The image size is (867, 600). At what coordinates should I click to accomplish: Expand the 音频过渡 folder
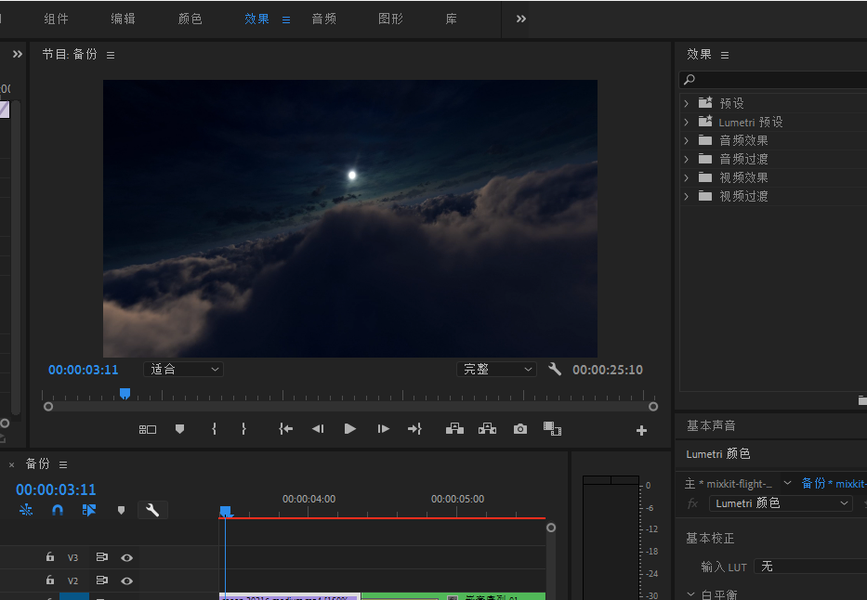(686, 159)
